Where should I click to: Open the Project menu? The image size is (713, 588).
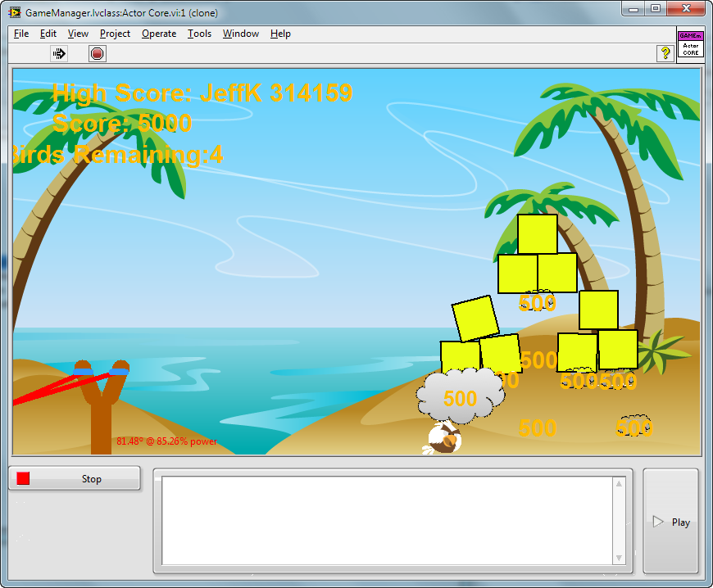click(115, 34)
